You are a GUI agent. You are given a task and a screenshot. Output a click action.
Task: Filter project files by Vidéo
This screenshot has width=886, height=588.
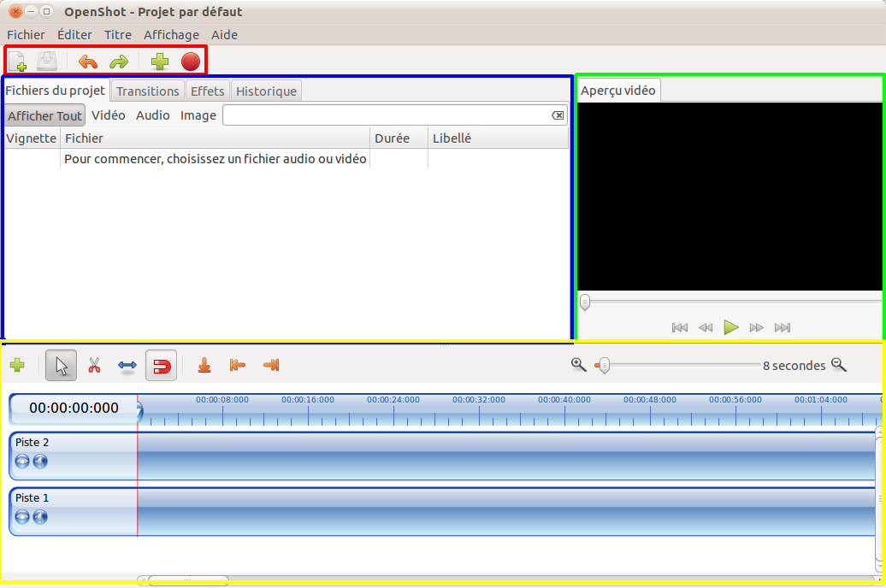109,115
